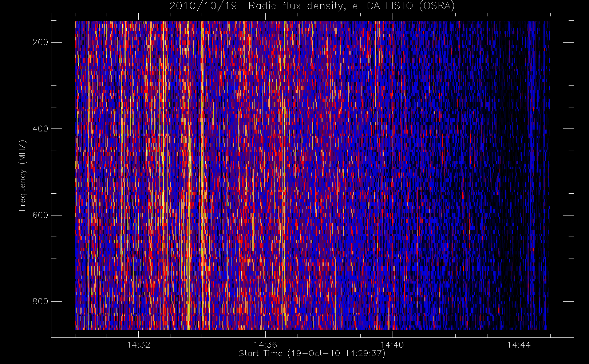Click the 'Start Time (19-Oct-10 14:29:37)' label

point(312,353)
